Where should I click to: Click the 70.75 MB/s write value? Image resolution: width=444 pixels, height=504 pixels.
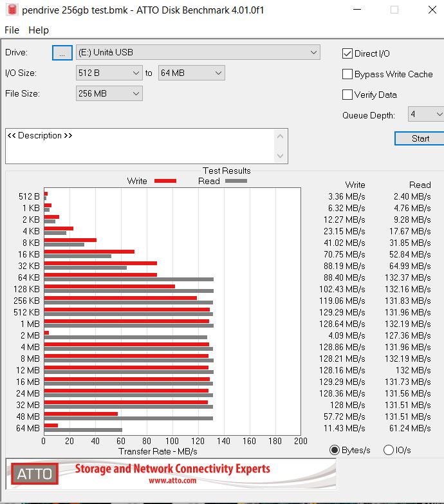[x=344, y=254]
